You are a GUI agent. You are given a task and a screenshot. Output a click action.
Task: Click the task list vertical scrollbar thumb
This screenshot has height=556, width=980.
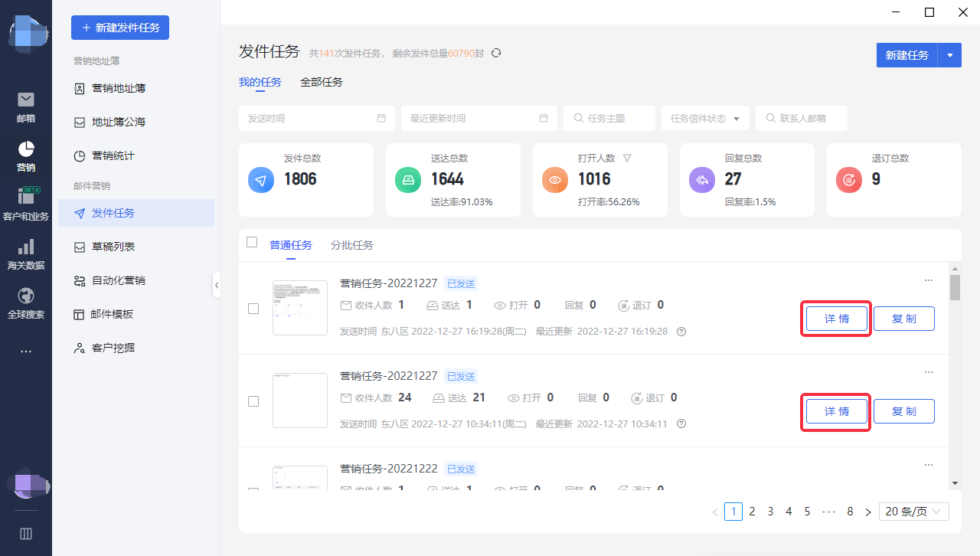click(x=955, y=287)
